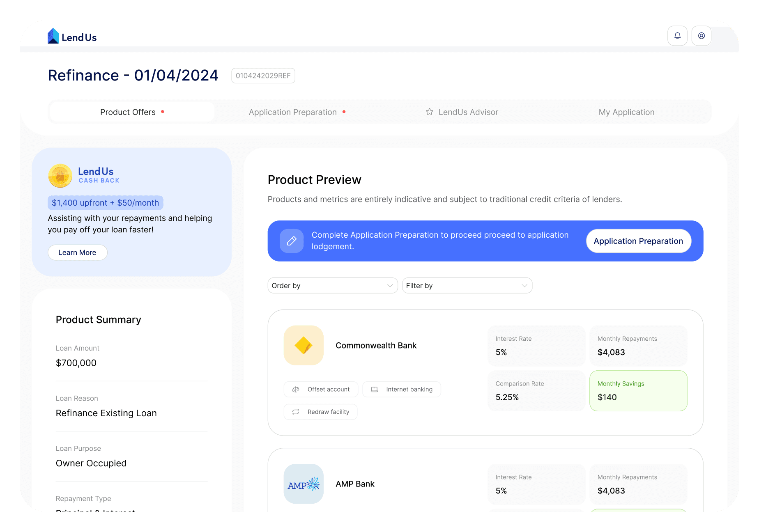
Task: Click the LendUs logo in header
Action: 72,36
